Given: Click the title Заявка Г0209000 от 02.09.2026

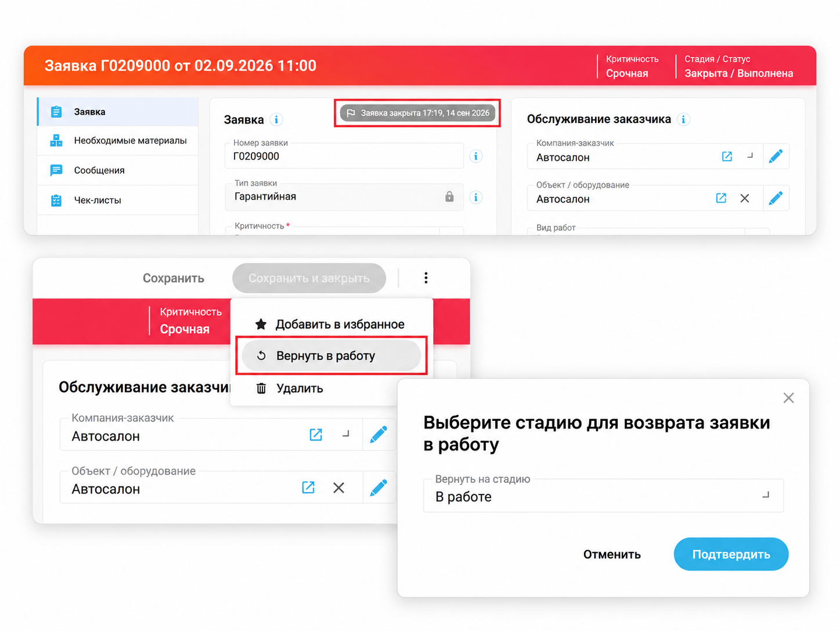Looking at the screenshot, I should coord(181,66).
